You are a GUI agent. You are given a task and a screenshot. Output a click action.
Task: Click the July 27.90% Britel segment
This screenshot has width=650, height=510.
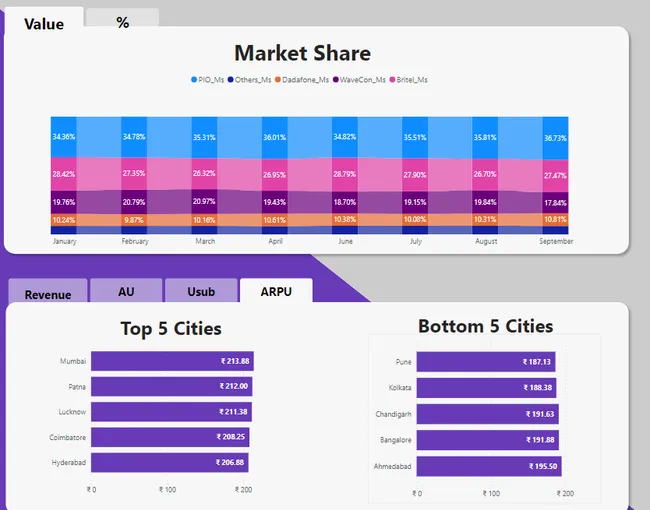tap(415, 175)
